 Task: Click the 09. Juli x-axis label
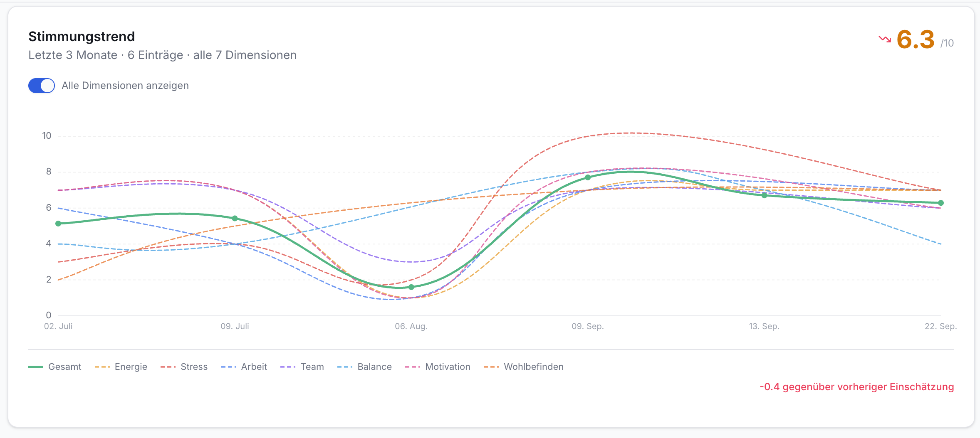[235, 327]
